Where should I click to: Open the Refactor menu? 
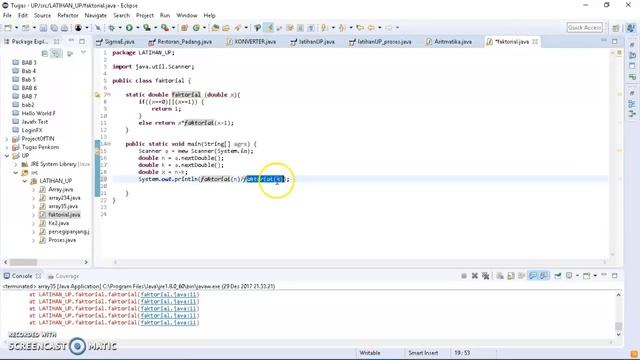[x=68, y=16]
